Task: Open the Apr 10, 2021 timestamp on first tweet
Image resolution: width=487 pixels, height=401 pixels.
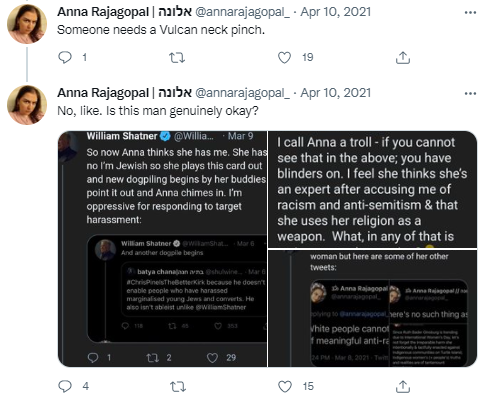Action: [336, 12]
